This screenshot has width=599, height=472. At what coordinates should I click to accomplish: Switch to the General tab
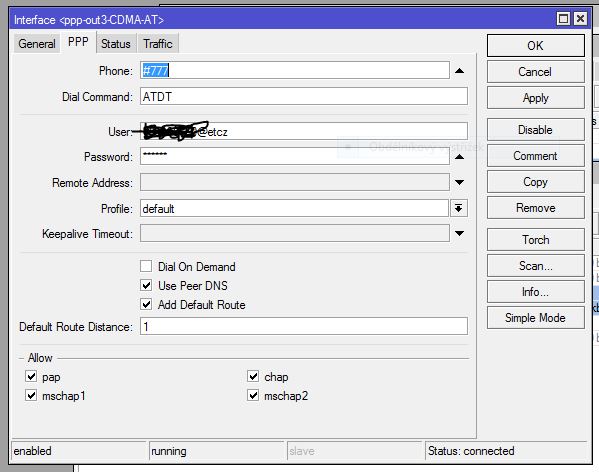click(x=37, y=44)
